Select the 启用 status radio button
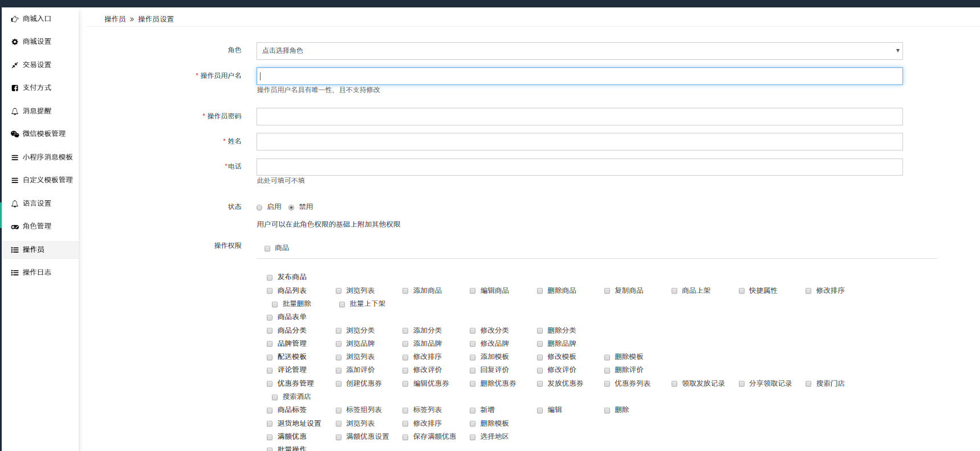The height and width of the screenshot is (451, 980). pos(259,208)
